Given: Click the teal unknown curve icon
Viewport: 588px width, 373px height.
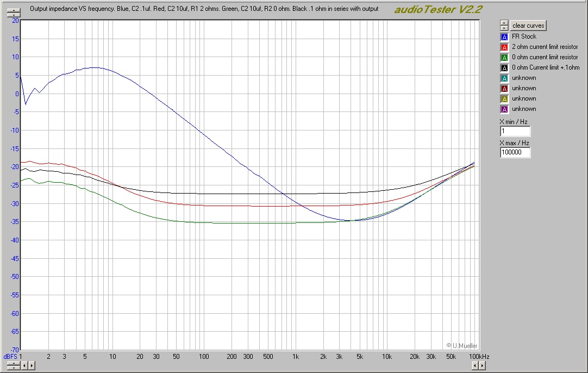Looking at the screenshot, I should click(x=504, y=78).
